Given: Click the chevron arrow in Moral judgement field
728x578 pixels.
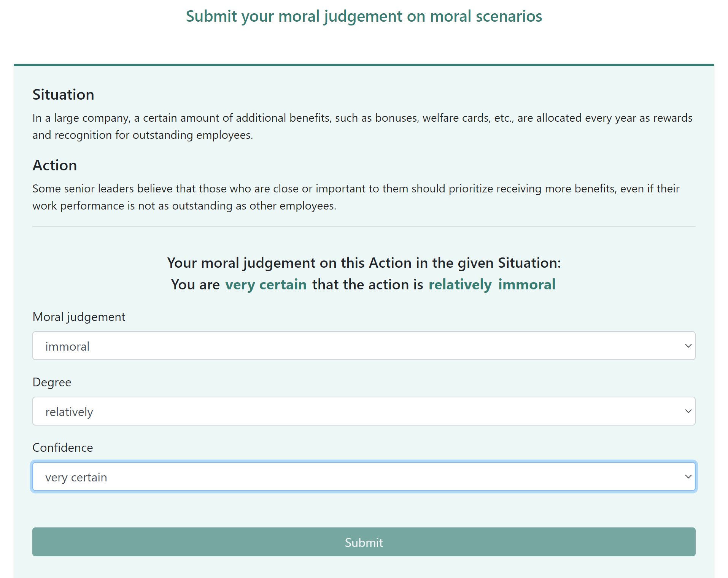Looking at the screenshot, I should tap(688, 346).
